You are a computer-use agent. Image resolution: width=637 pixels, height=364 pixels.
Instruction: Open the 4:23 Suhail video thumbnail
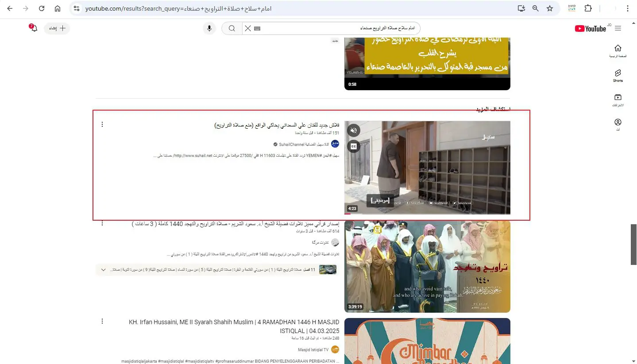tap(427, 168)
